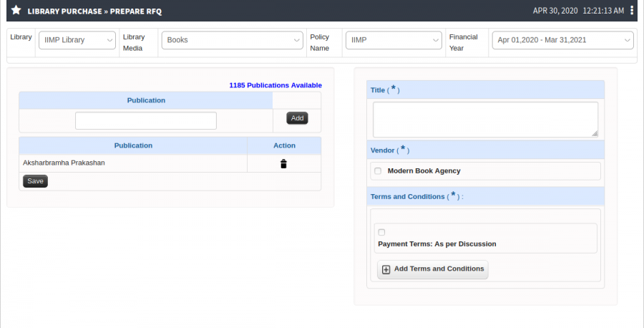Image resolution: width=644 pixels, height=328 pixels.
Task: Click into the Title text area
Action: [x=485, y=120]
